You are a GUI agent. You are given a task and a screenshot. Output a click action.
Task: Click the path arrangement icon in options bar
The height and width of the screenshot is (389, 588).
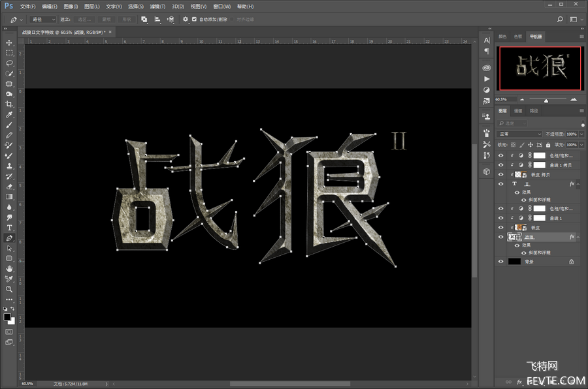coord(171,19)
